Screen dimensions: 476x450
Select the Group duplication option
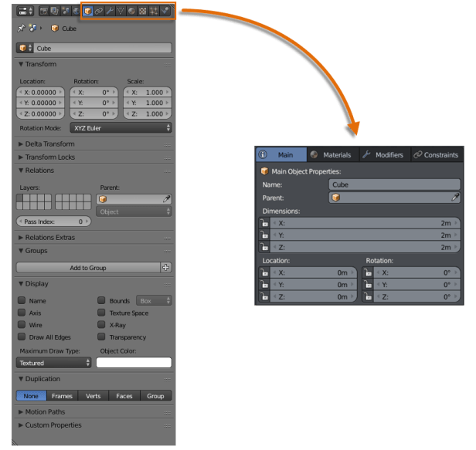coord(156,396)
